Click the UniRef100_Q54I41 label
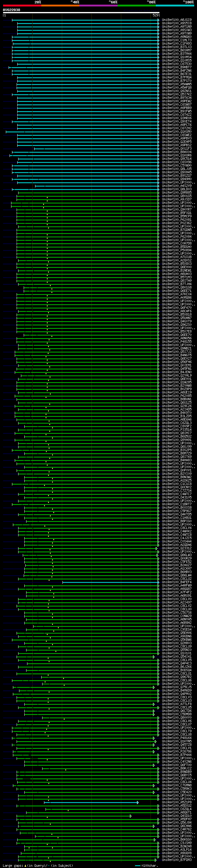Viewport: 197px width, 868px height. (x=177, y=656)
